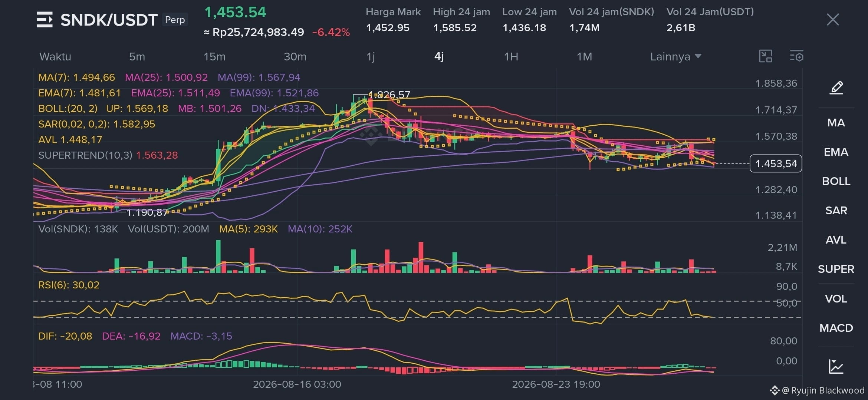The width and height of the screenshot is (868, 400).
Task: Switch to the 15m timeframe
Action: click(214, 57)
